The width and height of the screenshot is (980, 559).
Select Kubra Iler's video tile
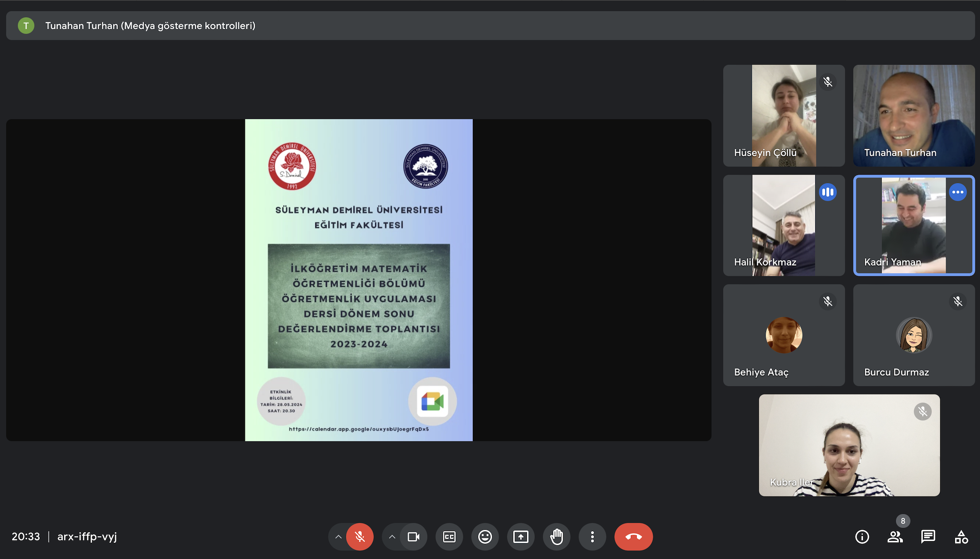point(849,445)
